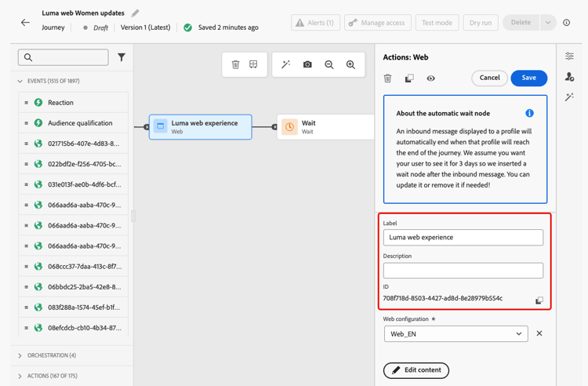
Task: Take canvas snapshot with camera icon
Action: pyautogui.click(x=307, y=64)
